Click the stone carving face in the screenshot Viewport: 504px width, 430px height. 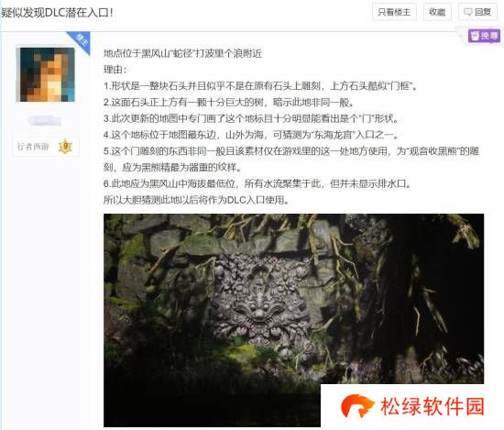click(x=260, y=301)
